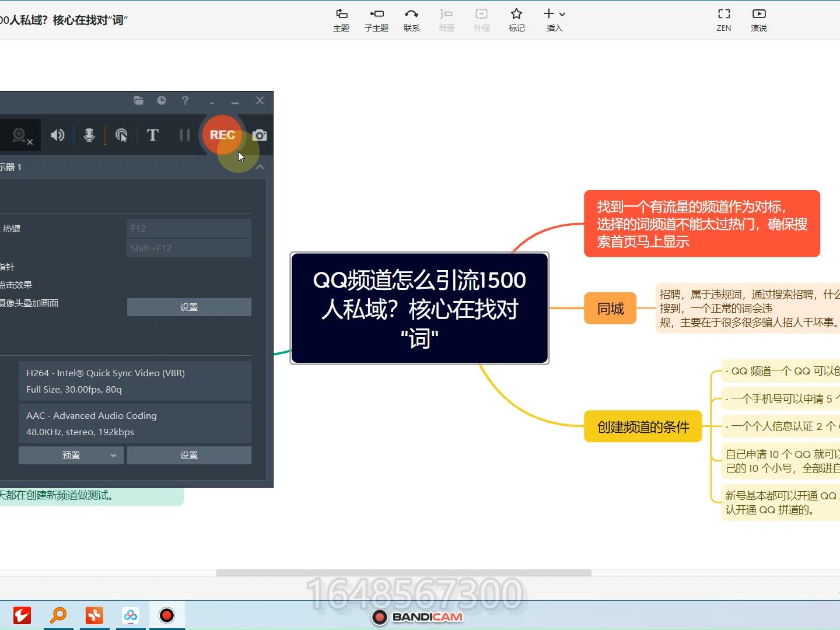Enter ZEN mode

click(724, 20)
